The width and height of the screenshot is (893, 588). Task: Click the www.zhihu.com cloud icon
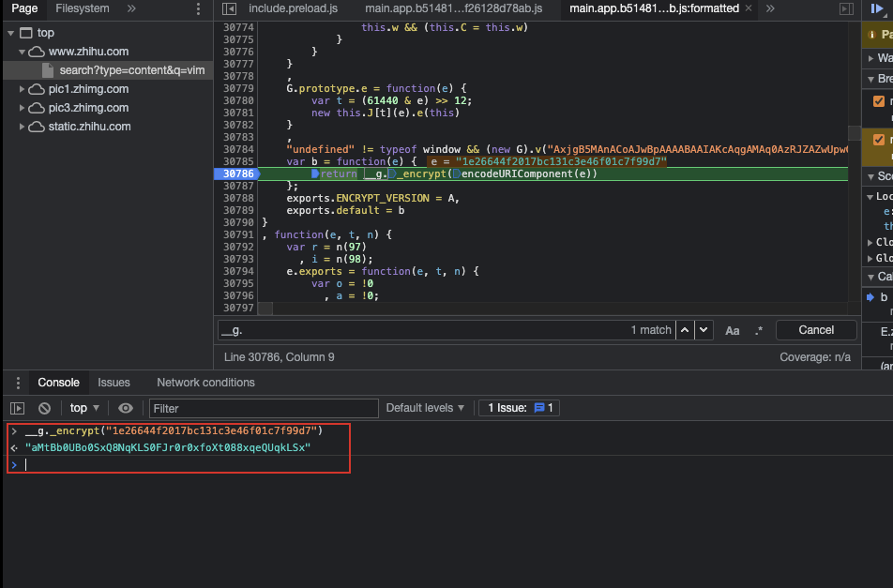coord(37,52)
